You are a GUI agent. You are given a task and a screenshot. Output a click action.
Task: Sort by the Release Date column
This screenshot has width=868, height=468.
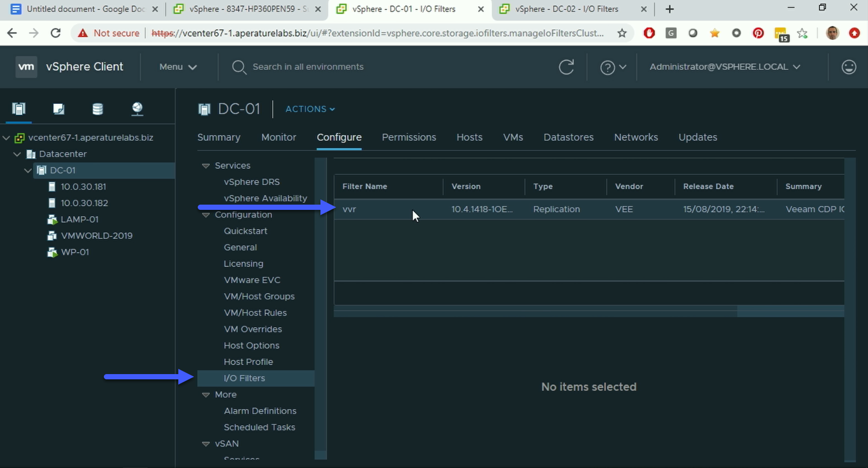708,186
